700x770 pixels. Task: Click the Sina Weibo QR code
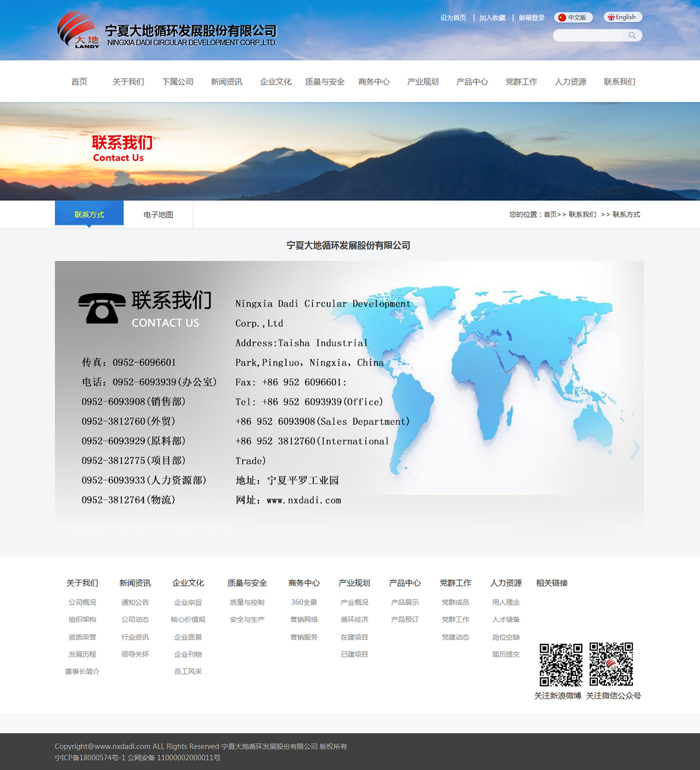561,664
